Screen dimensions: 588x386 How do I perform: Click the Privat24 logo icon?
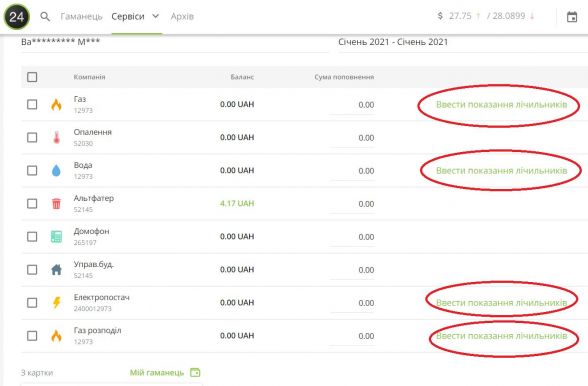click(16, 17)
